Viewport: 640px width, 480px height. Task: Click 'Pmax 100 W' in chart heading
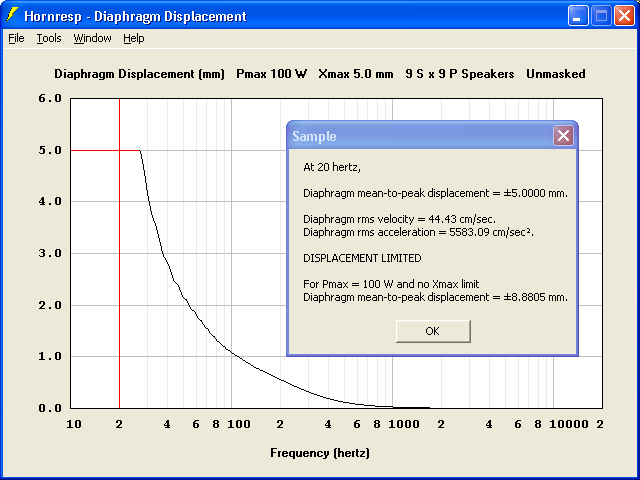[271, 74]
